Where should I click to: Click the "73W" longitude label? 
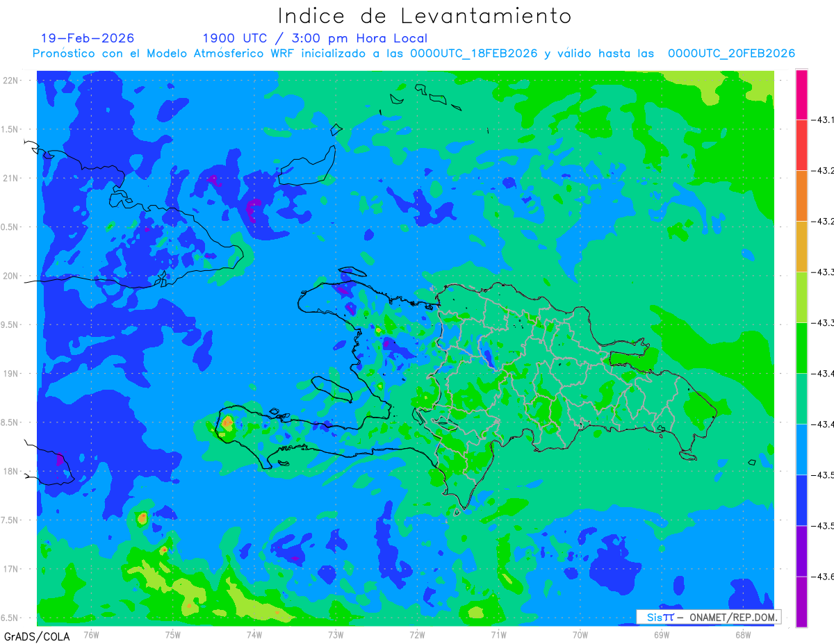tap(336, 634)
